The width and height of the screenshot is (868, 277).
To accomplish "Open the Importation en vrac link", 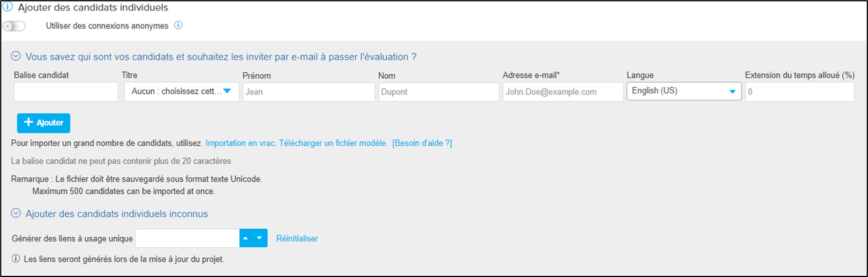I will coord(241,143).
